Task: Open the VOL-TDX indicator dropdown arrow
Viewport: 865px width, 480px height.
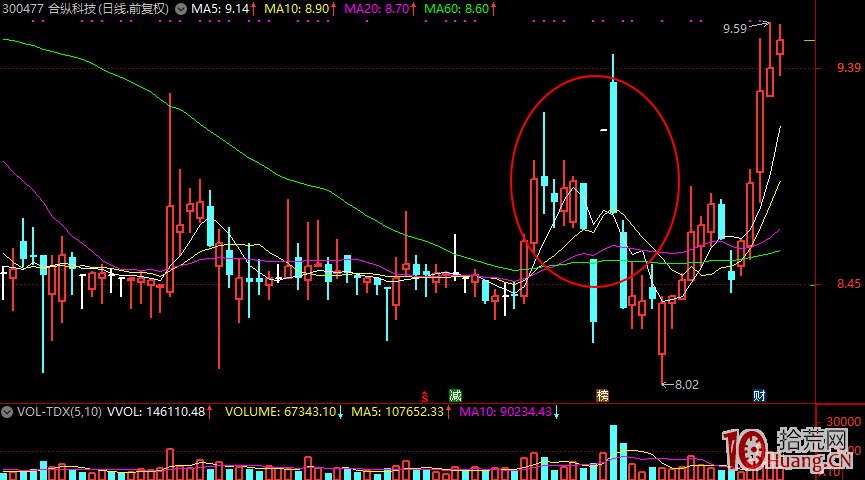Action: pyautogui.click(x=7, y=412)
